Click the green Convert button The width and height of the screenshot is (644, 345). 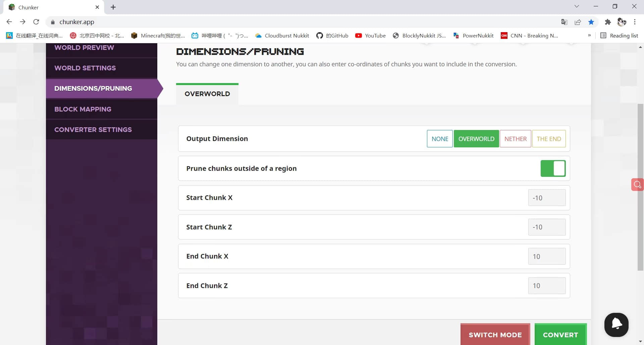tap(560, 334)
